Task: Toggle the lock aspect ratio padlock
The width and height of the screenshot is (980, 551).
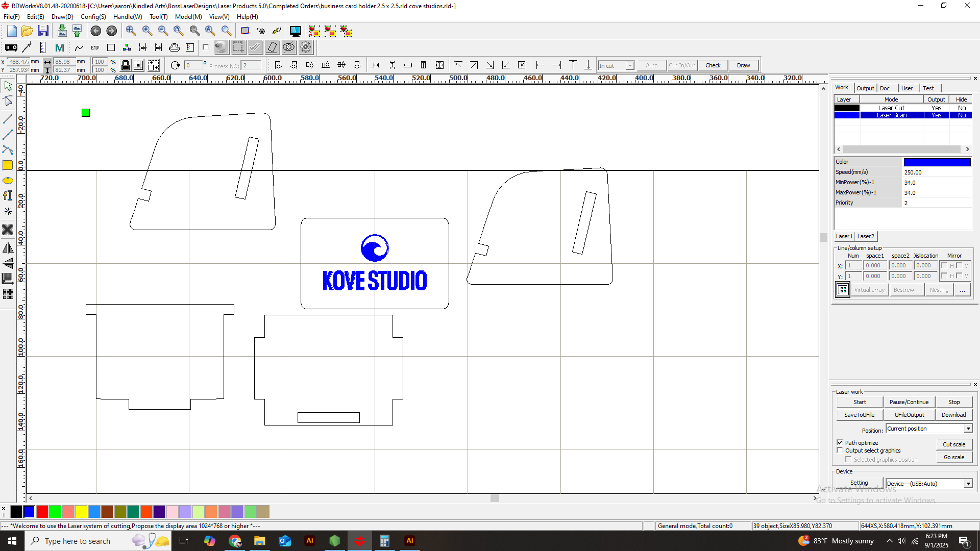Action: coord(125,65)
